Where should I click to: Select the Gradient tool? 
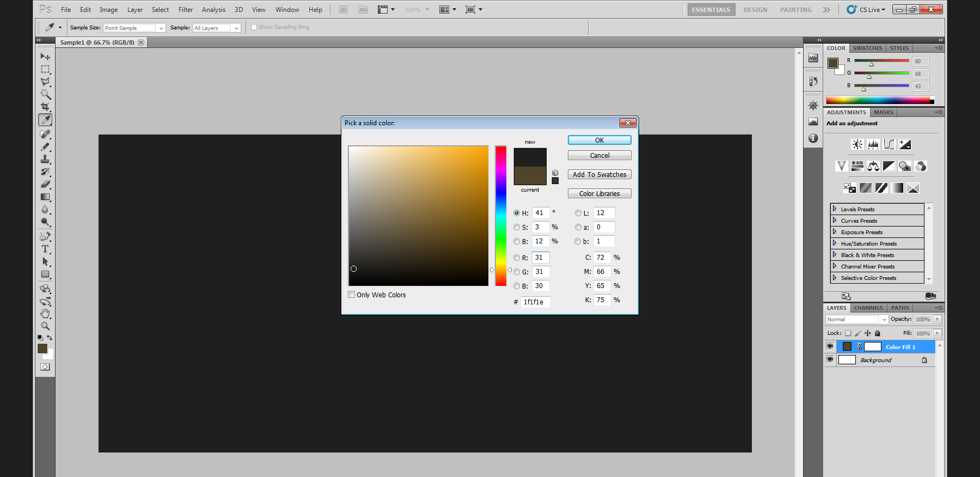coord(45,197)
